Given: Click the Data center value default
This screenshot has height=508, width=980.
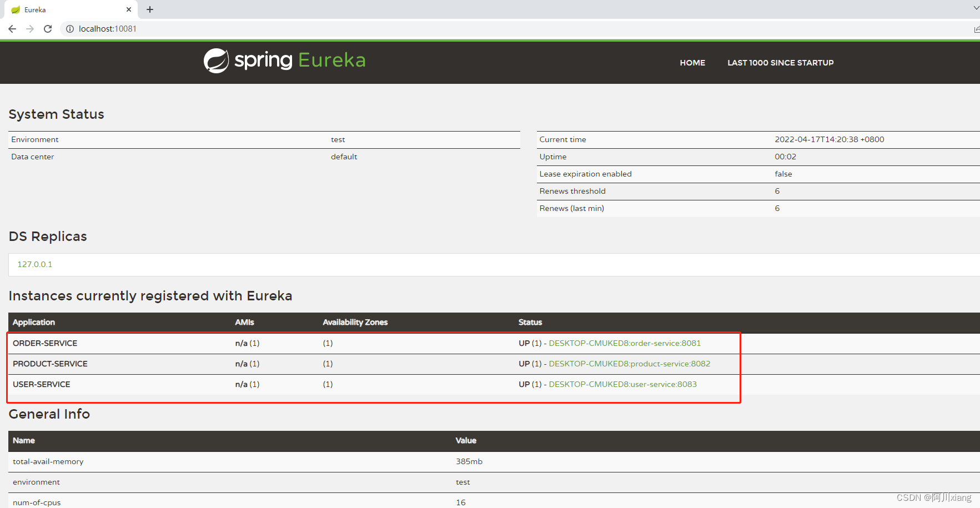Looking at the screenshot, I should click(344, 157).
